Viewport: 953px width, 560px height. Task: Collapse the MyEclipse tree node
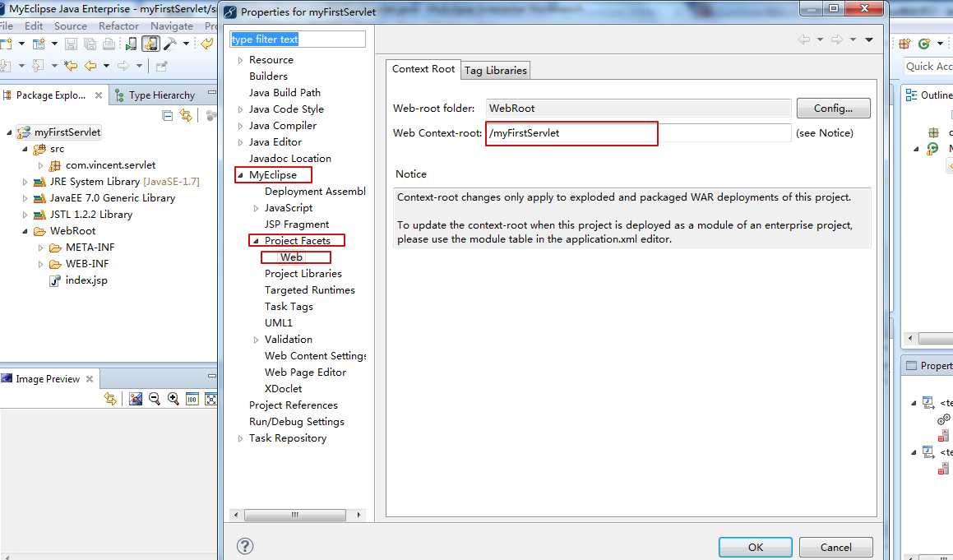click(240, 175)
